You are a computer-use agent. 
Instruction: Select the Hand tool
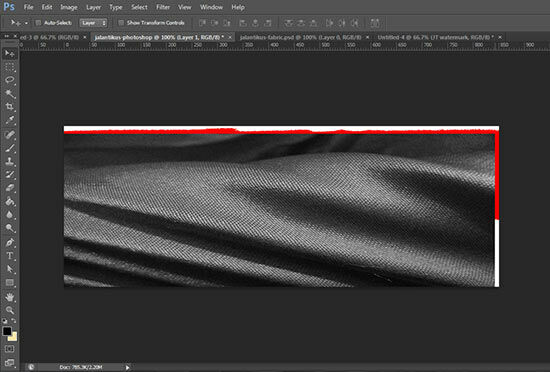tap(9, 297)
